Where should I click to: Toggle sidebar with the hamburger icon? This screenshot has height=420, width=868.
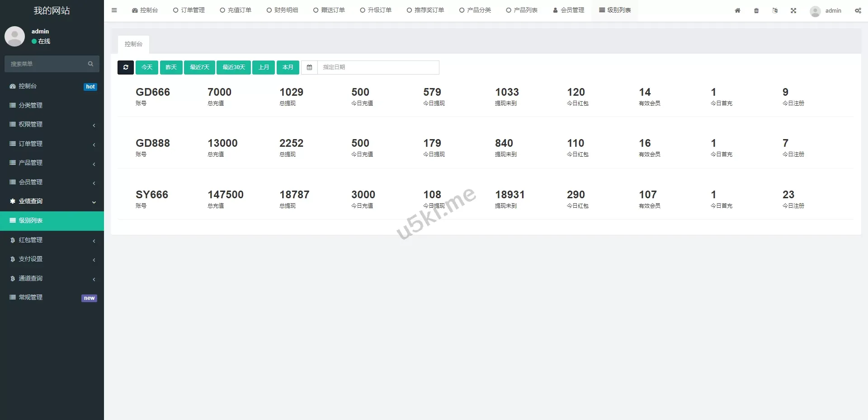tap(114, 10)
